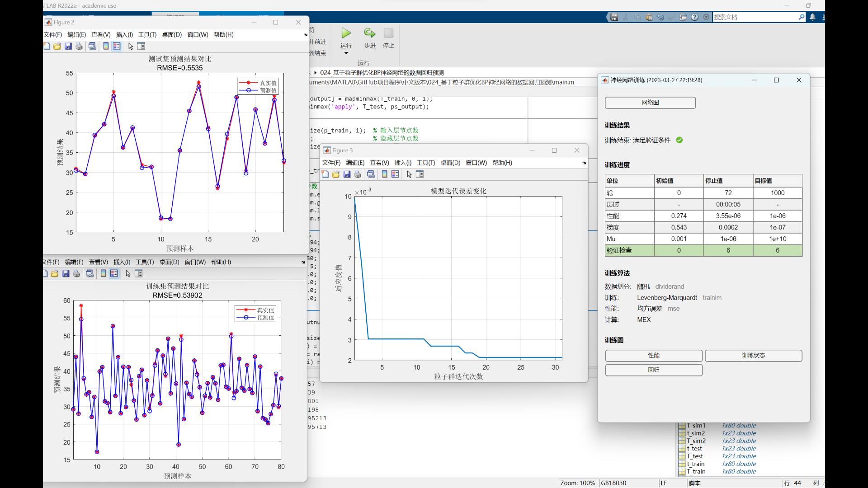Toggle Edit Plot arrow in Figure 2 toolbar
Image resolution: width=868 pixels, height=488 pixels.
tap(131, 46)
